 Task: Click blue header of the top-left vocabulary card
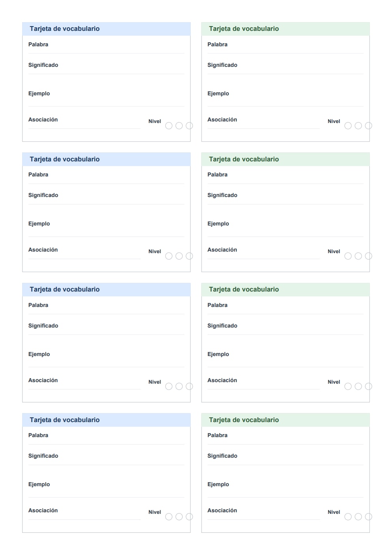pos(106,29)
